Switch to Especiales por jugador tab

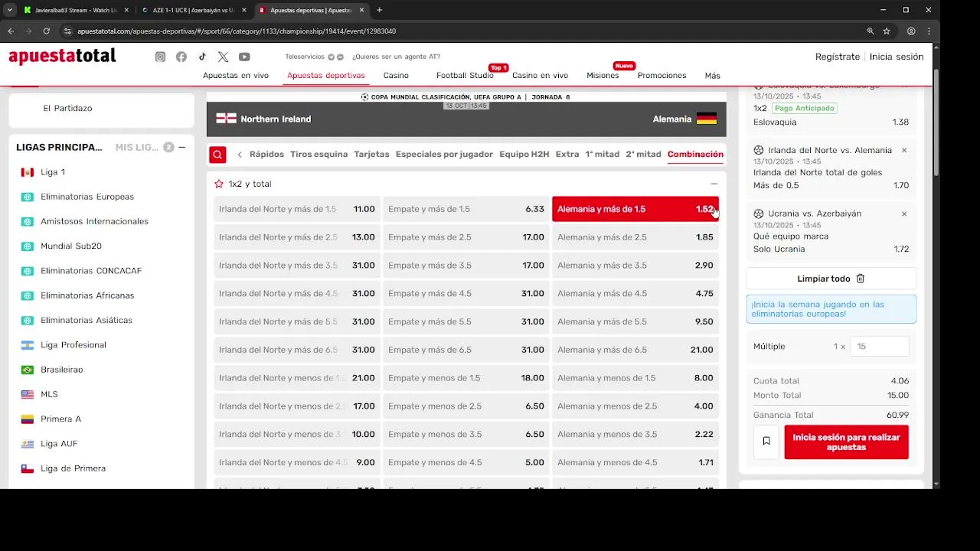(444, 155)
